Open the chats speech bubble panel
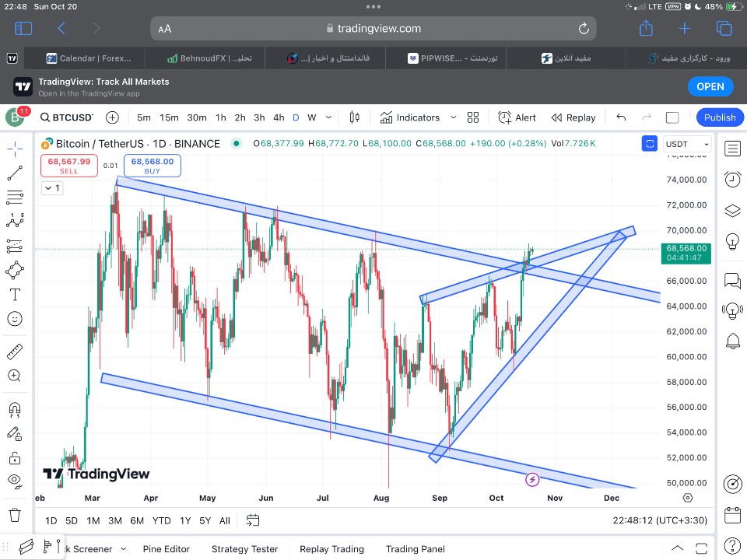This screenshot has height=560, width=747. coord(732,281)
